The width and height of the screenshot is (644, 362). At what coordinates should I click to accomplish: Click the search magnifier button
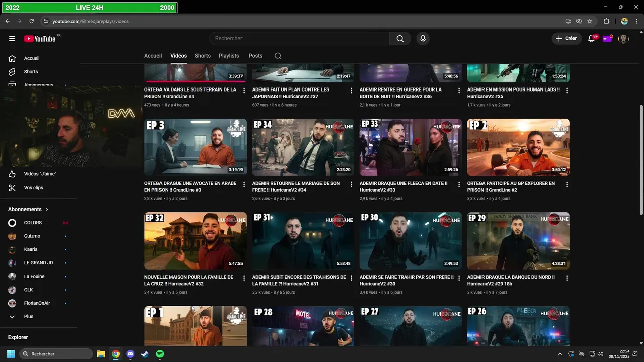[400, 39]
